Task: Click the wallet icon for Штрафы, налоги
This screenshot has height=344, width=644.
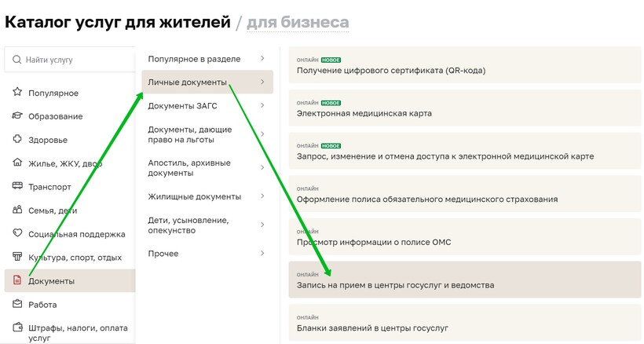Action: point(17,328)
